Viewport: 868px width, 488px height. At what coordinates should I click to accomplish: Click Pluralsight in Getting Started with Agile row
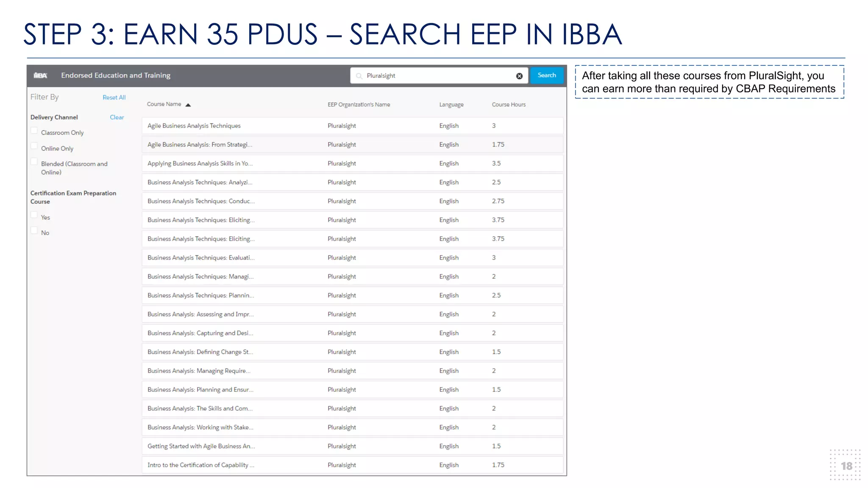342,446
